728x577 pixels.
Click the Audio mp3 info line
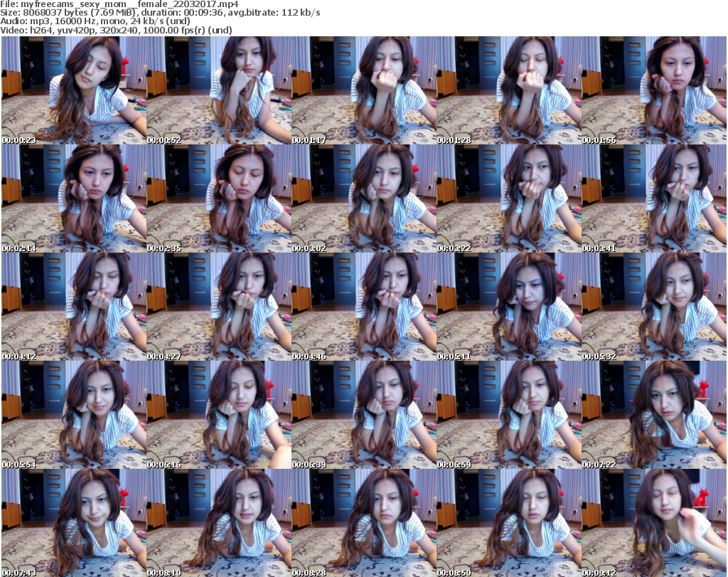click(95, 21)
